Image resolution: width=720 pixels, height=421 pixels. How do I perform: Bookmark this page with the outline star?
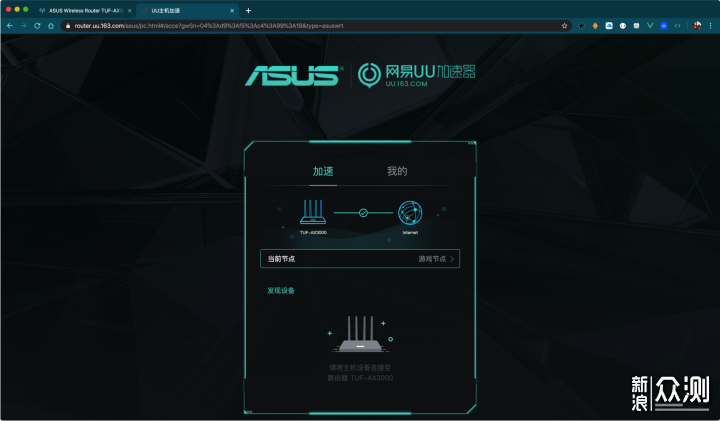[x=564, y=26]
